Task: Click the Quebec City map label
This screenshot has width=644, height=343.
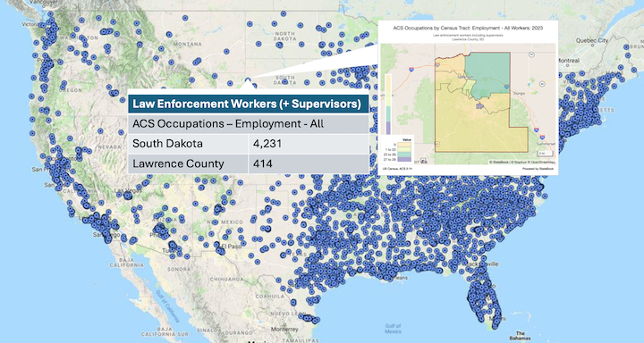Action: [592, 40]
